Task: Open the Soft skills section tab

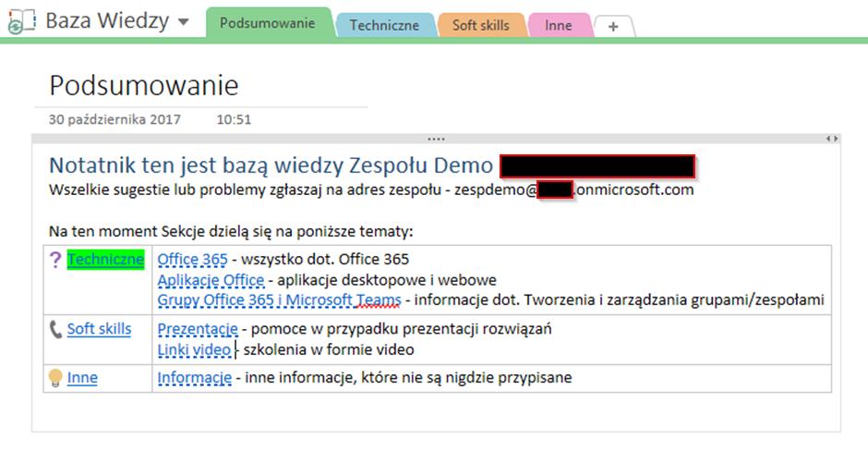Action: point(480,25)
